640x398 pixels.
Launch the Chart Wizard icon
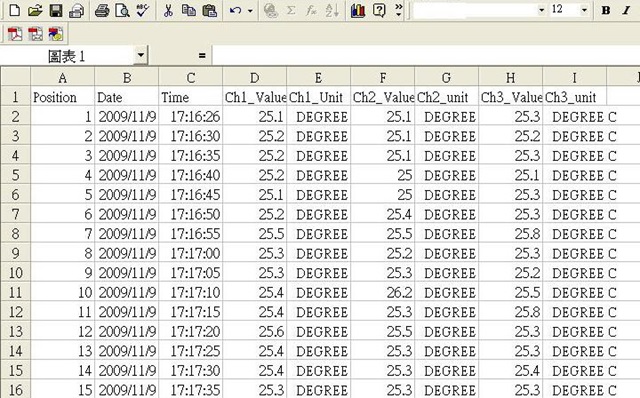pyautogui.click(x=358, y=10)
